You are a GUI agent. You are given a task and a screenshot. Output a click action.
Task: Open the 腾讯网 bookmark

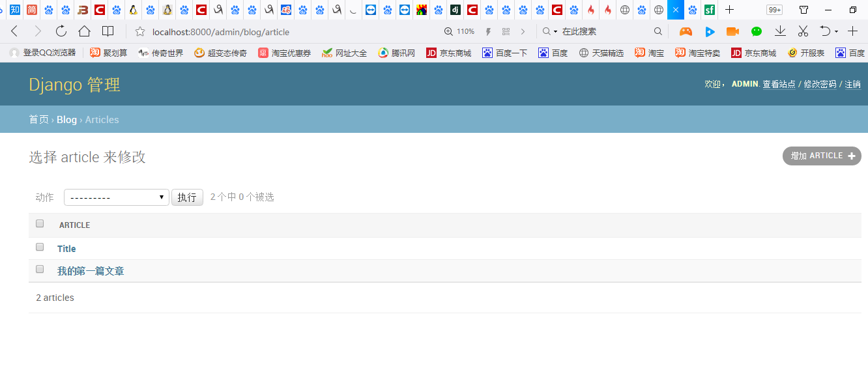[396, 53]
